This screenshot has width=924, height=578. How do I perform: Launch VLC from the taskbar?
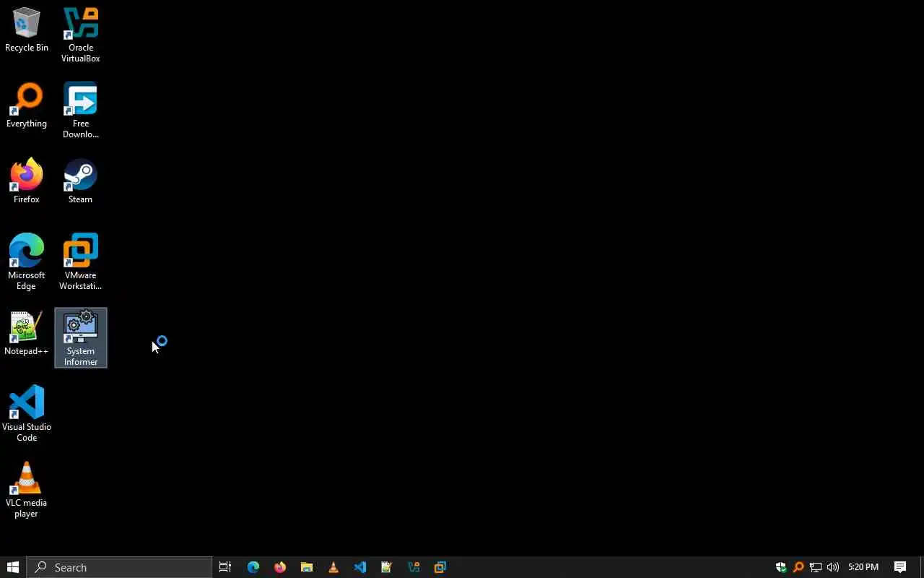[x=334, y=567]
